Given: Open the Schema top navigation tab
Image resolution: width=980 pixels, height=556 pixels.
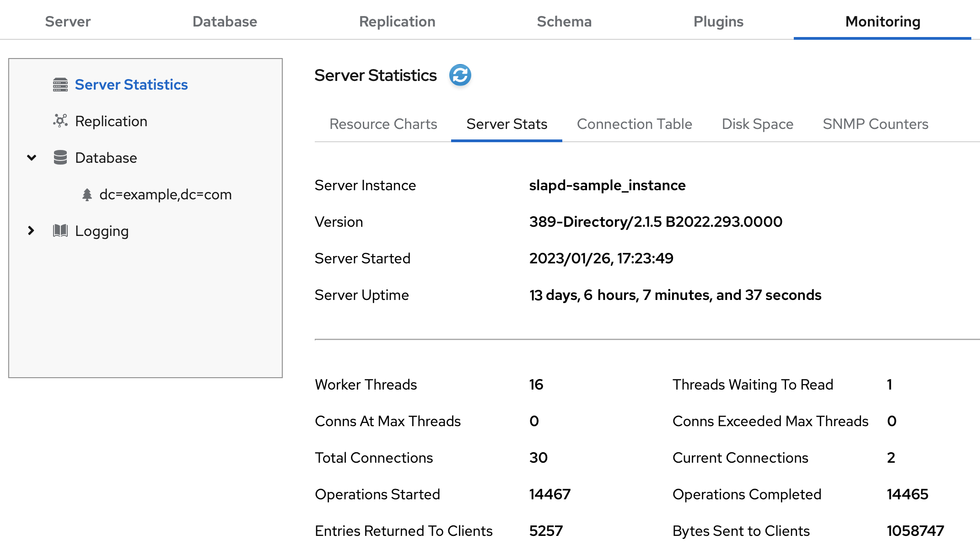Looking at the screenshot, I should coord(564,21).
